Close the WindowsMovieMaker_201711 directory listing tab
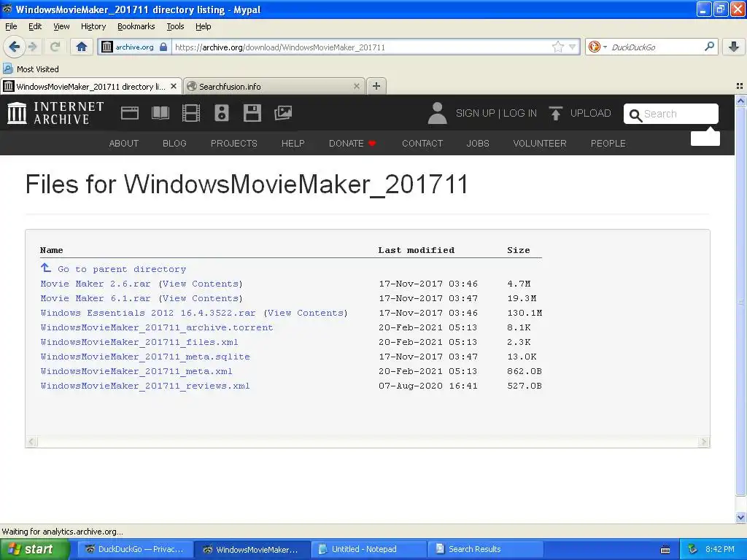The height and width of the screenshot is (560, 747). (174, 86)
